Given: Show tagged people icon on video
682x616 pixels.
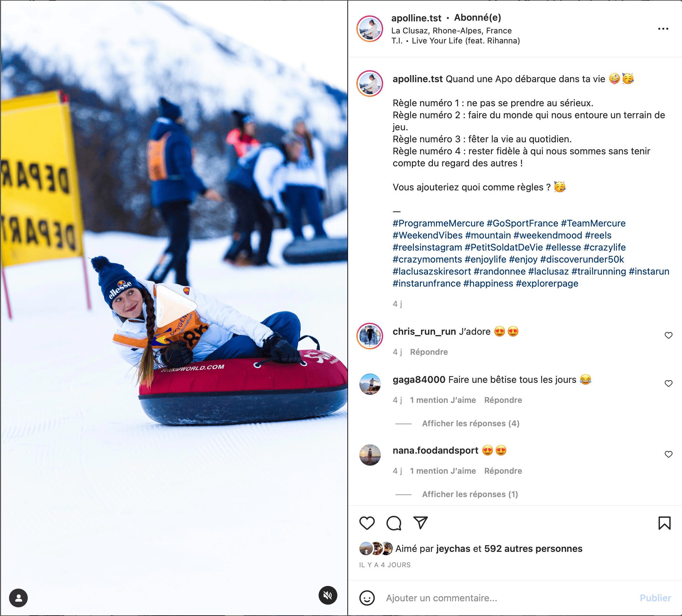Looking at the screenshot, I should pyautogui.click(x=18, y=598).
